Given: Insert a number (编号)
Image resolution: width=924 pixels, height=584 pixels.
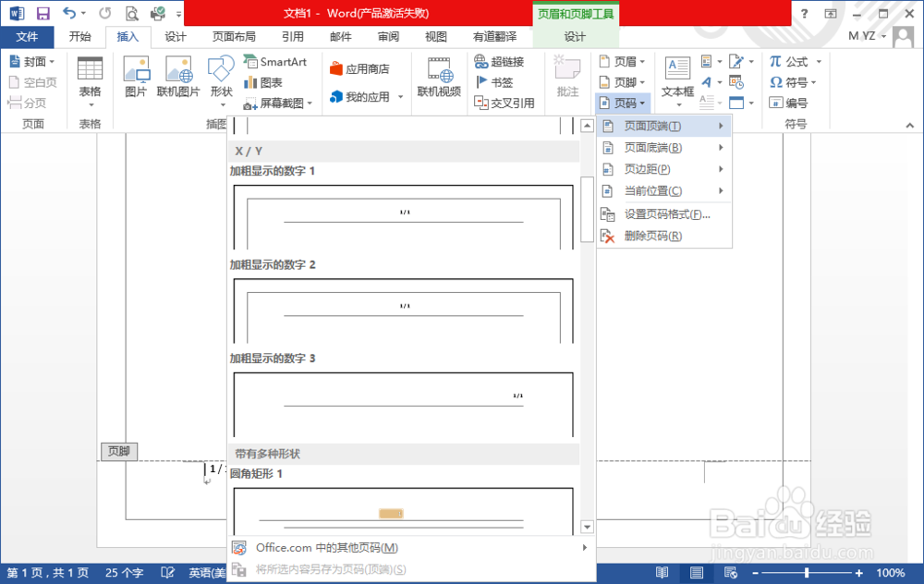Looking at the screenshot, I should [788, 103].
